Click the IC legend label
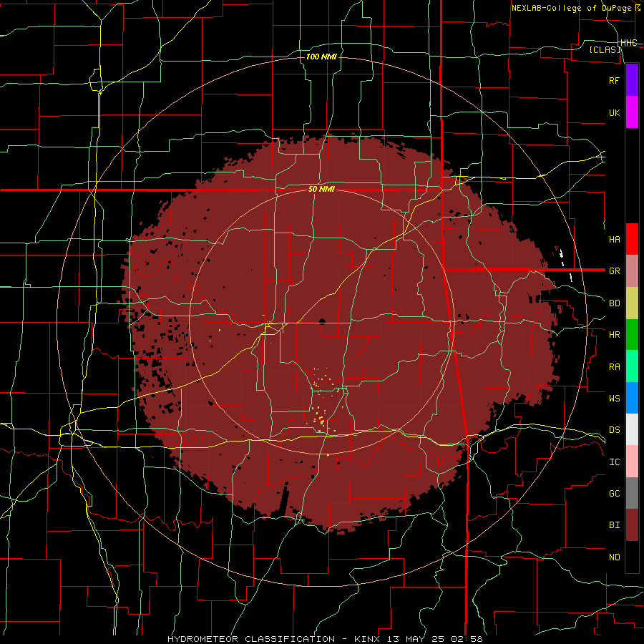 point(614,462)
